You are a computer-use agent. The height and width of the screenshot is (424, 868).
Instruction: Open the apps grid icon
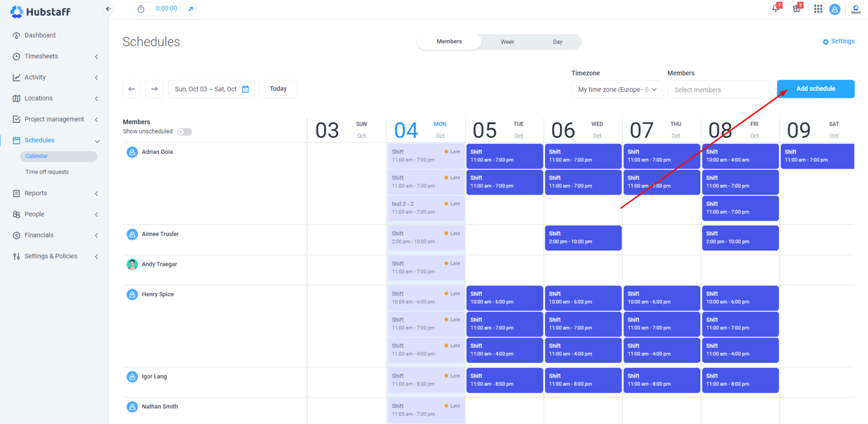point(818,9)
